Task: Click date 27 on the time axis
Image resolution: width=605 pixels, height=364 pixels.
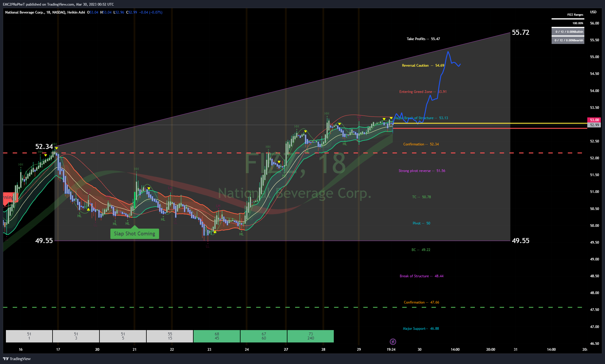Action: pos(286,350)
